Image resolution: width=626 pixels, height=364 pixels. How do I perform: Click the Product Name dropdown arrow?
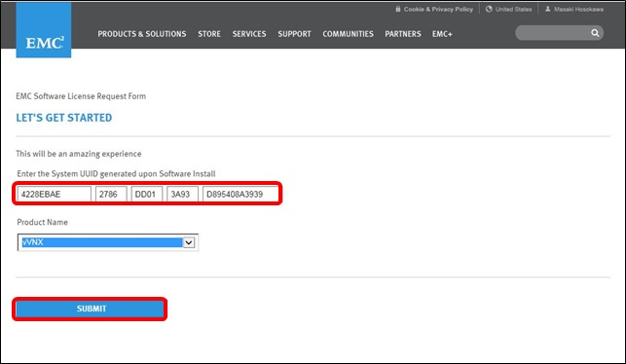189,242
